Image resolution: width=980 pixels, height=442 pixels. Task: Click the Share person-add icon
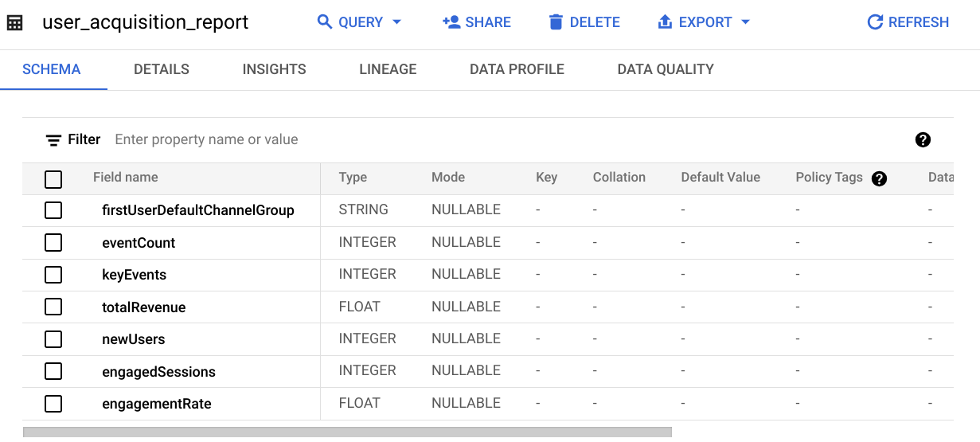coord(451,22)
